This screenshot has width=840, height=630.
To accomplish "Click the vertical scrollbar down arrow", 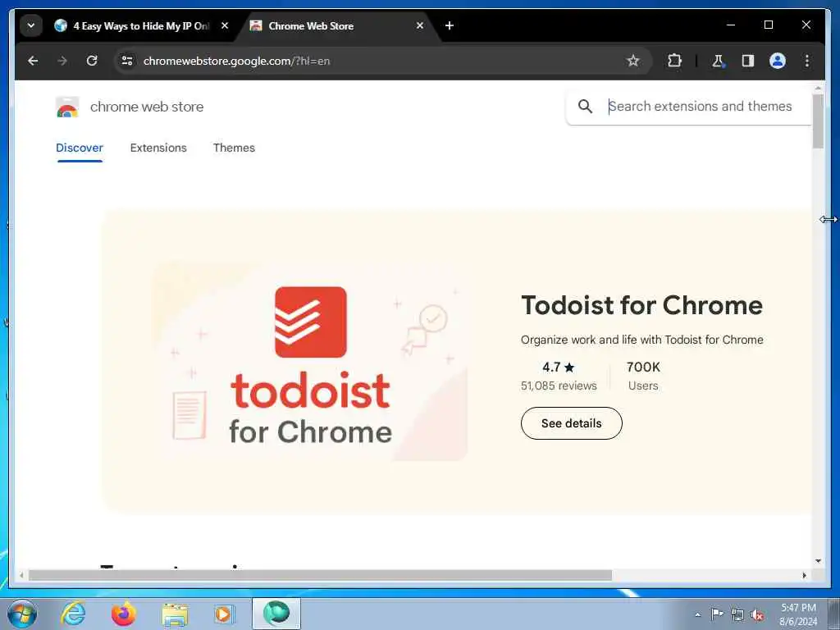I will [x=818, y=561].
